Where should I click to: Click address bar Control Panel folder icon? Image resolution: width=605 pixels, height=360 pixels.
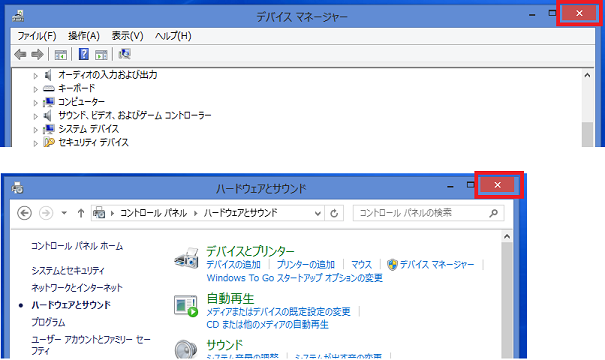point(99,213)
